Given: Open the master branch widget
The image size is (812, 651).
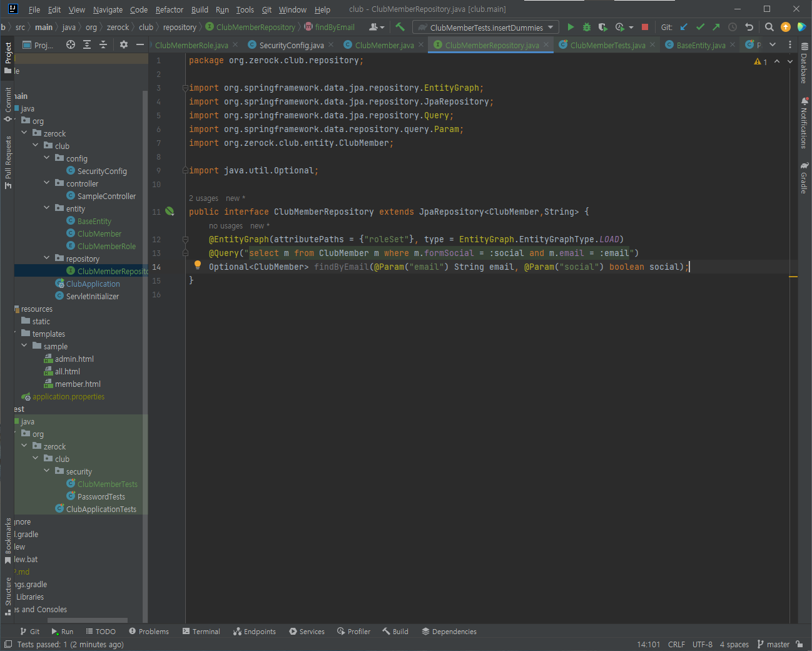Looking at the screenshot, I should tap(773, 644).
